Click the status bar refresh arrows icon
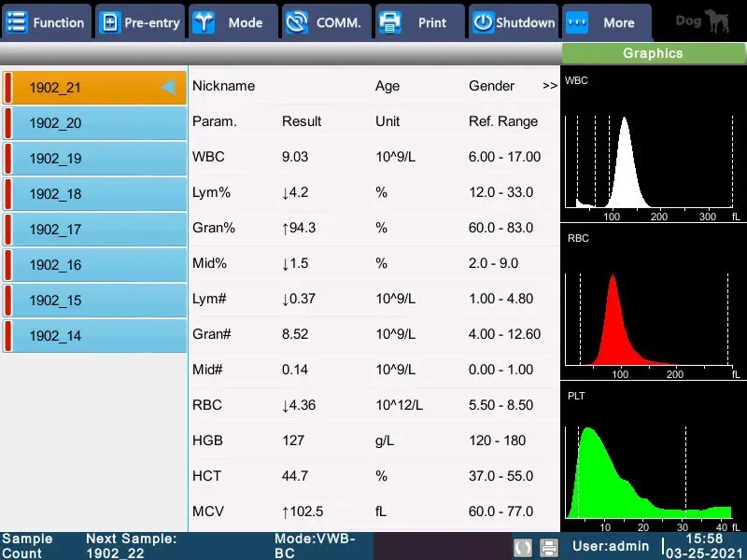Viewport: 747px width, 560px height. pyautogui.click(x=523, y=547)
